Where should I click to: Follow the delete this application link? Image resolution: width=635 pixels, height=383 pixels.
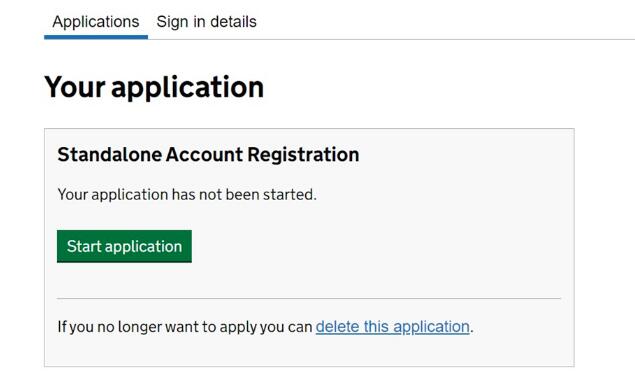click(392, 326)
